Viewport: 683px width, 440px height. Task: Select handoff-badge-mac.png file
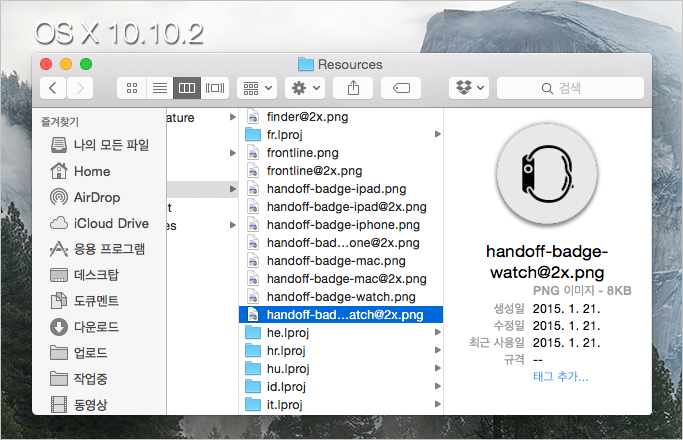coord(341,261)
